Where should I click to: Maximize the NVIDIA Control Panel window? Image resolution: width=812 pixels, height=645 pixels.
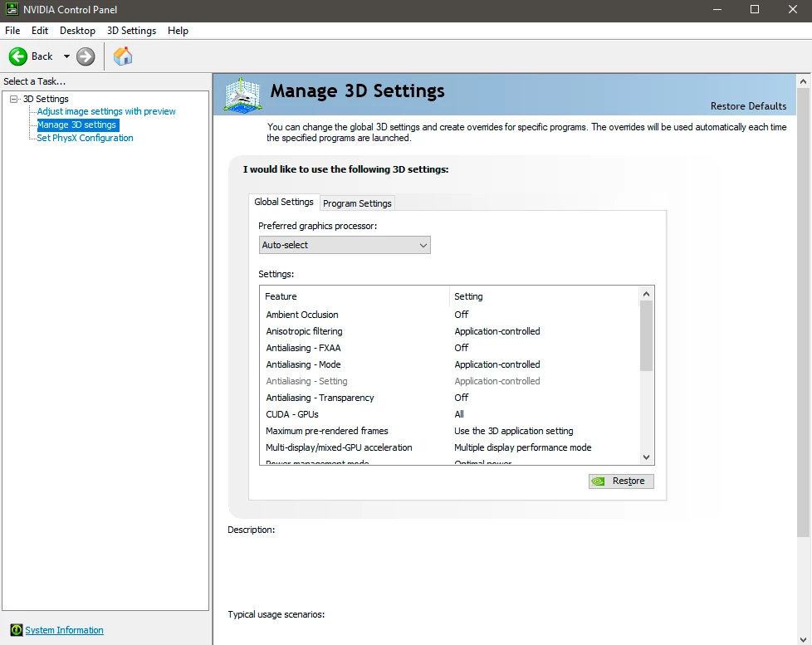(755, 9)
